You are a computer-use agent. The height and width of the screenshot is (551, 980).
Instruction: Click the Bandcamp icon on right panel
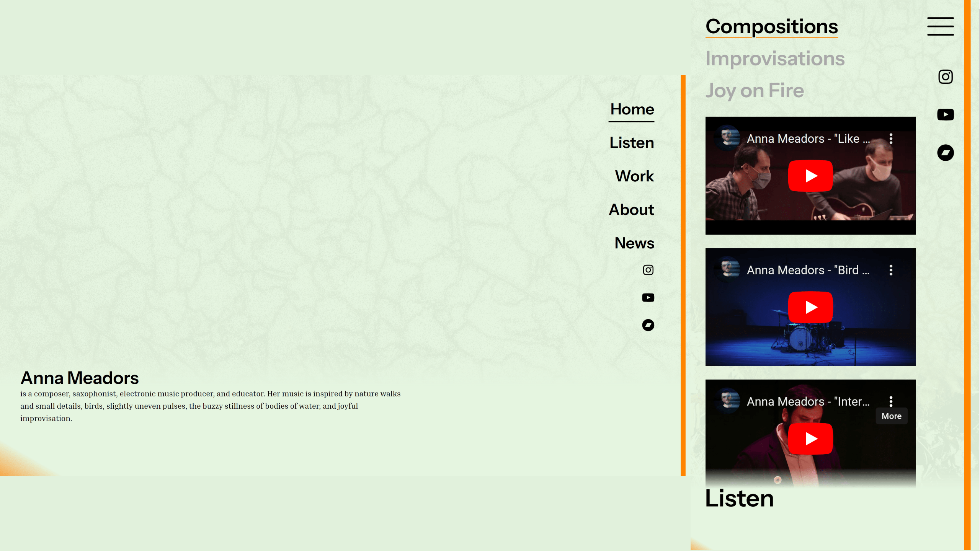(946, 152)
